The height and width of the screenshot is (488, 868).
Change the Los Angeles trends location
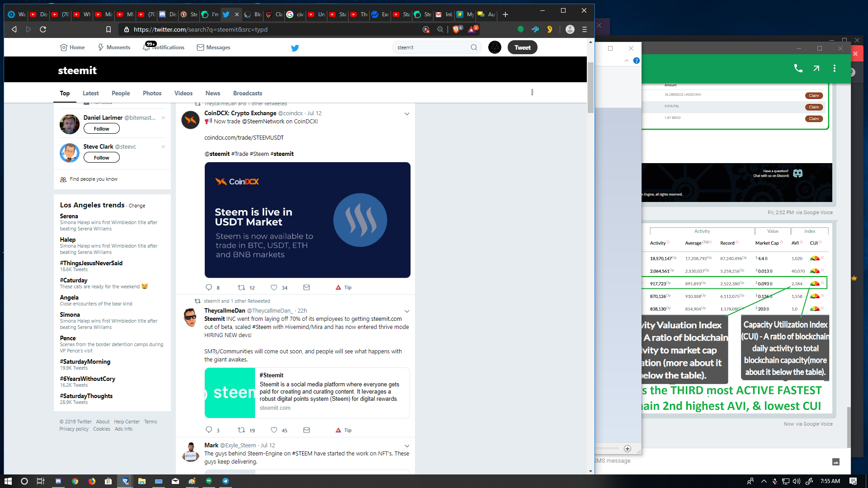[x=137, y=206]
